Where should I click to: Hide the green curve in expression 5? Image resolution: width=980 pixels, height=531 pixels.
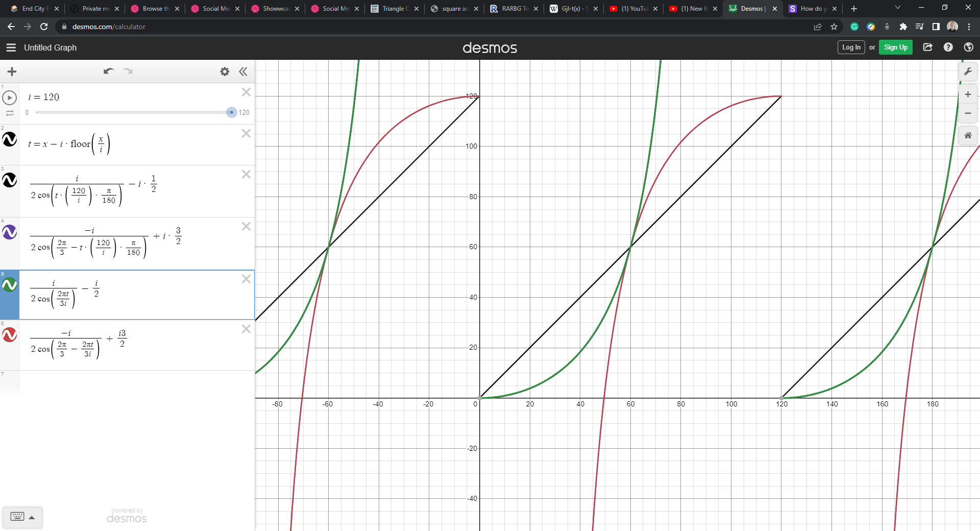pyautogui.click(x=10, y=285)
